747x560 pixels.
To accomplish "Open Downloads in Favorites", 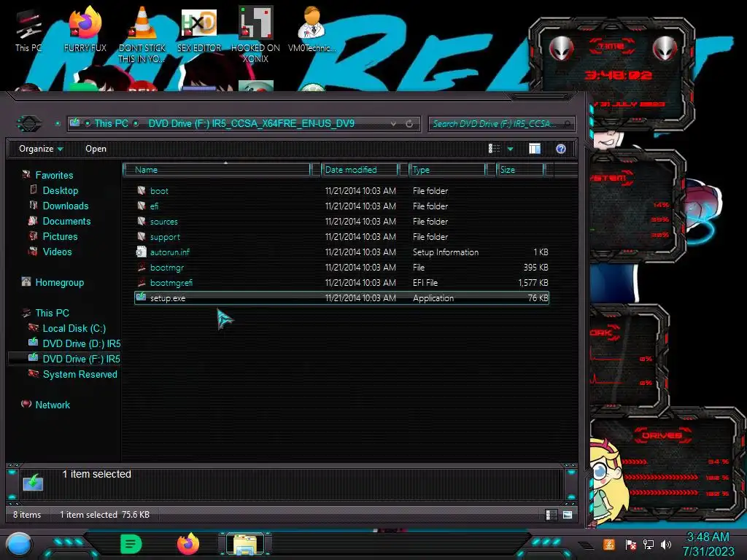I will pos(65,206).
